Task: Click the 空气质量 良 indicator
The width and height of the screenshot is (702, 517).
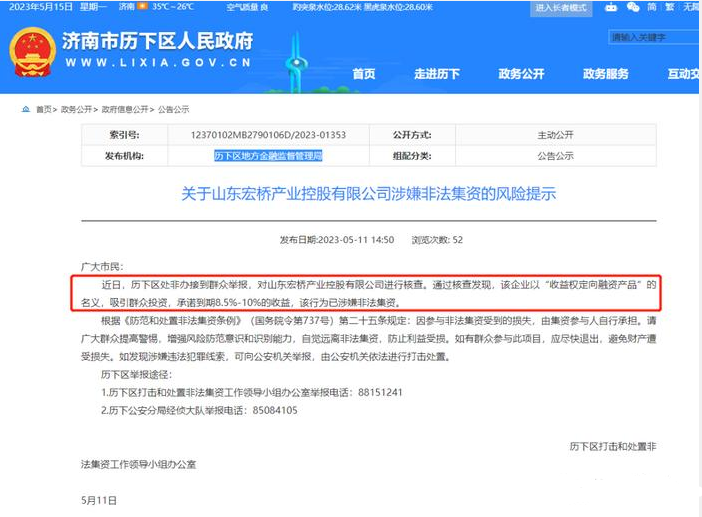Action: click(247, 7)
